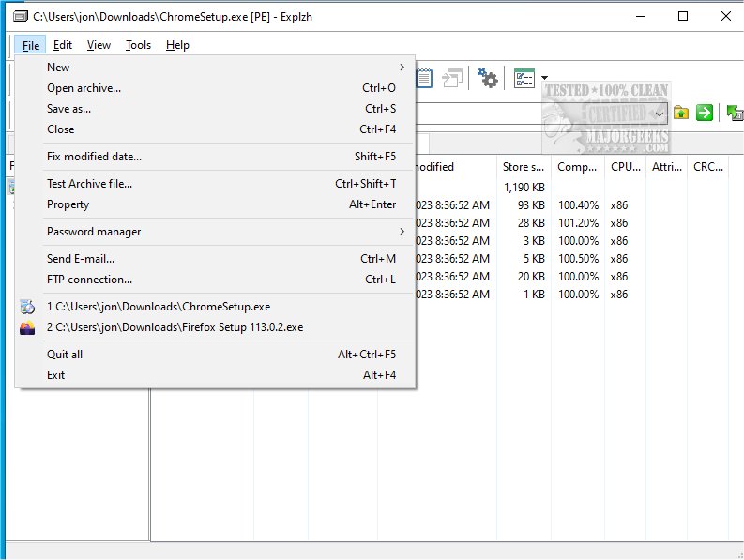Screen dimensions: 744x560
Task: Click the 100.50% compression value
Action: coord(578,259)
